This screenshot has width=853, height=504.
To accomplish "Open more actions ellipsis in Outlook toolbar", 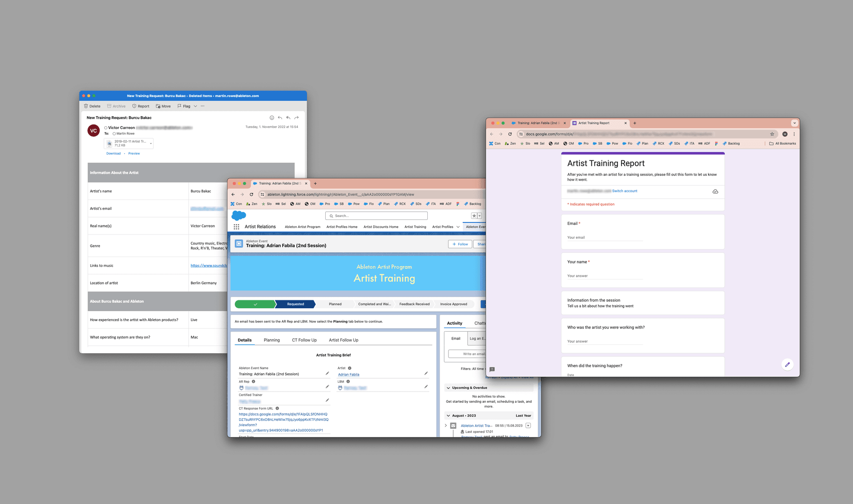I will [202, 106].
